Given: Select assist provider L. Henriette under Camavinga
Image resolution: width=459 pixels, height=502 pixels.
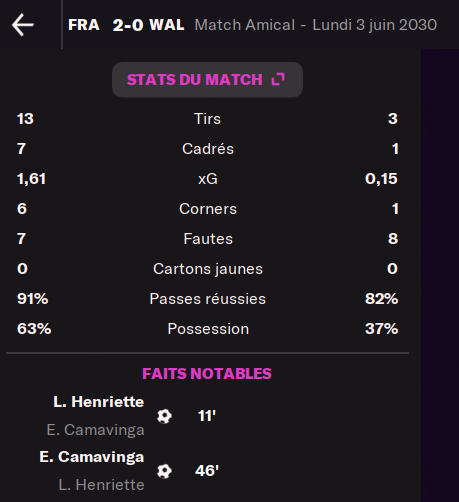Looking at the screenshot, I should click(102, 485).
